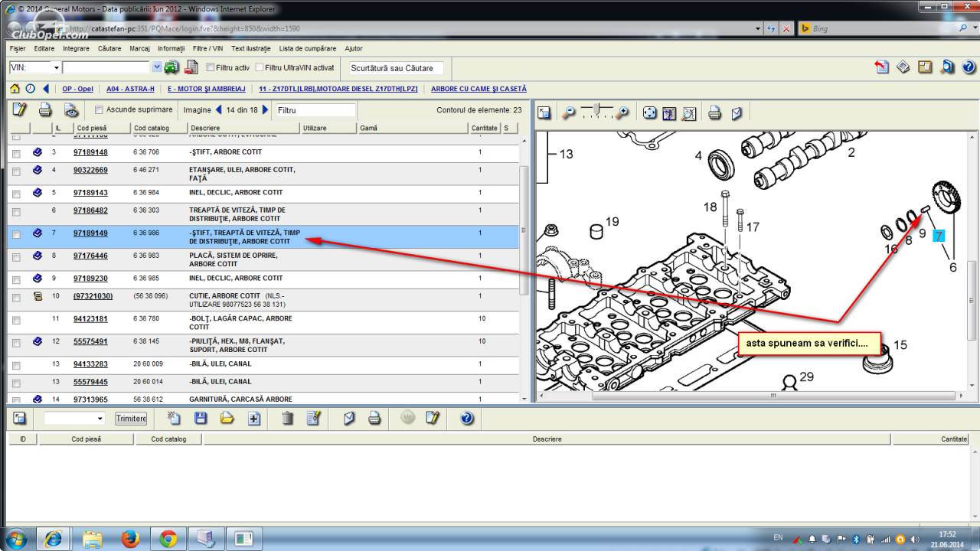The image size is (980, 551).
Task: Select checkbox for part 90322669
Action: click(x=16, y=171)
